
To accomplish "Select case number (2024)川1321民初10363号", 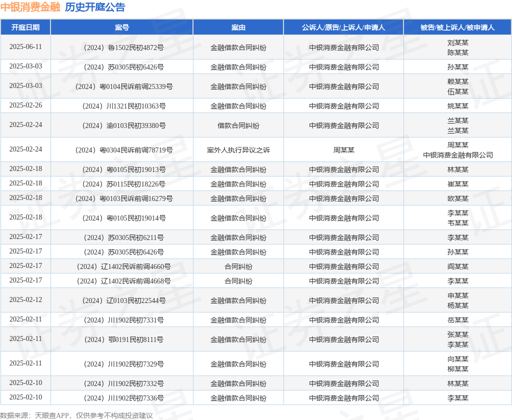I will [122, 106].
